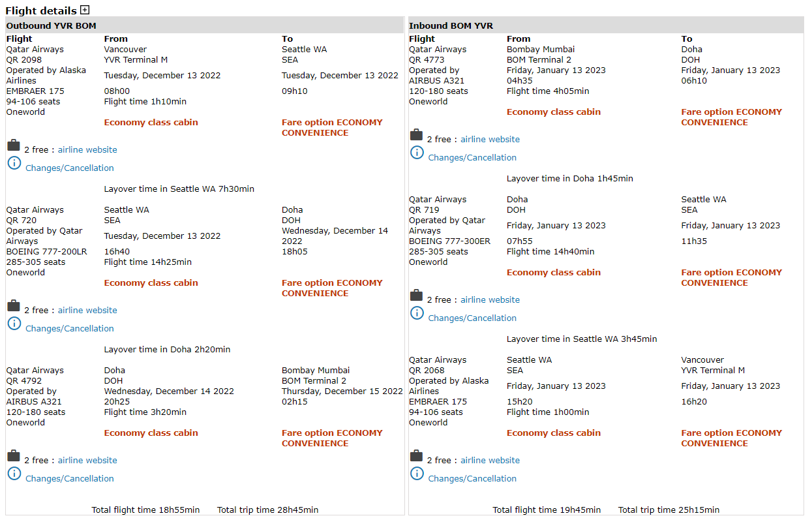Click the info icon for flight QR 4792
Viewport: 812px width, 520px height.
pos(14,474)
